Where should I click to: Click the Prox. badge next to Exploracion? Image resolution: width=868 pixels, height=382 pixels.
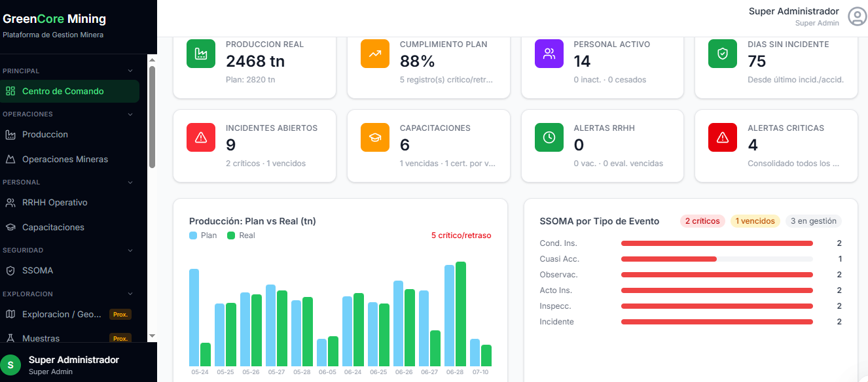coord(120,315)
